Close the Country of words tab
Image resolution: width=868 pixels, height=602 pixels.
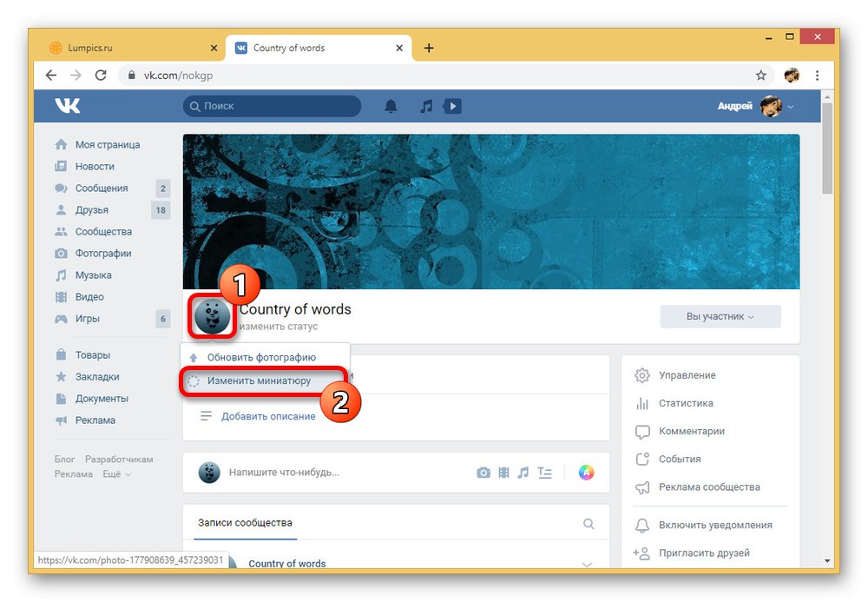pos(399,48)
